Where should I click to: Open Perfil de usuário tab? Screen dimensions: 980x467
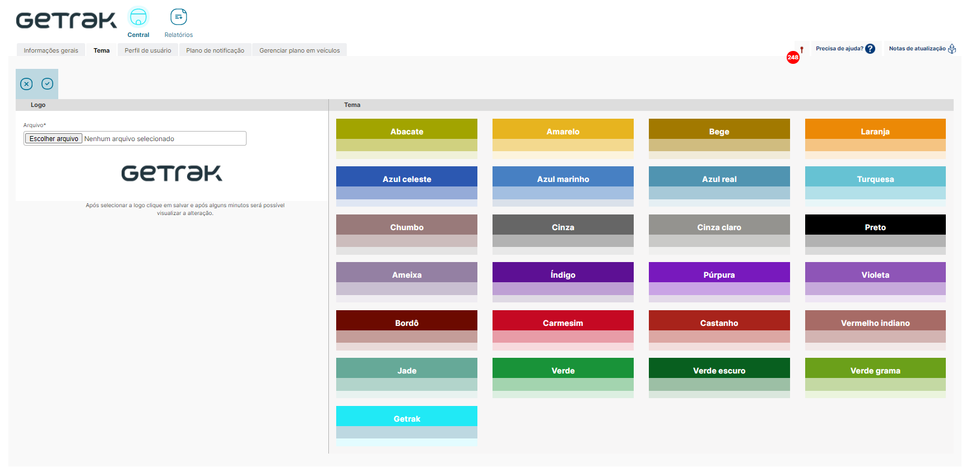[x=148, y=50]
